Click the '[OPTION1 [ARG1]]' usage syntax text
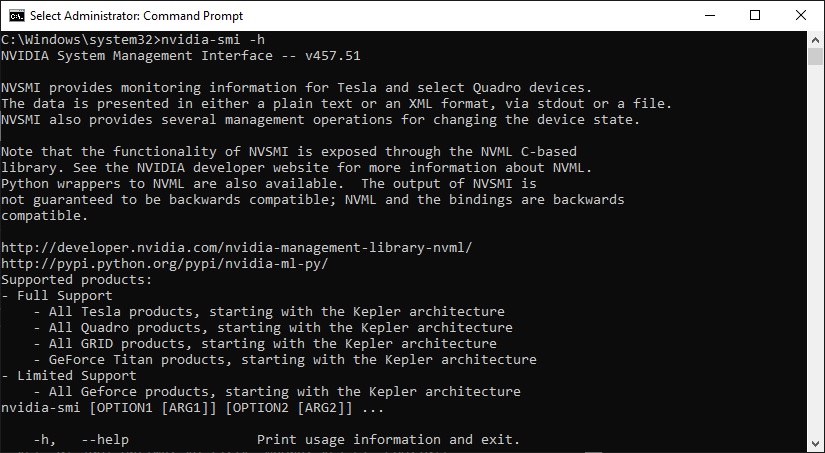This screenshot has width=825, height=453. [153, 408]
